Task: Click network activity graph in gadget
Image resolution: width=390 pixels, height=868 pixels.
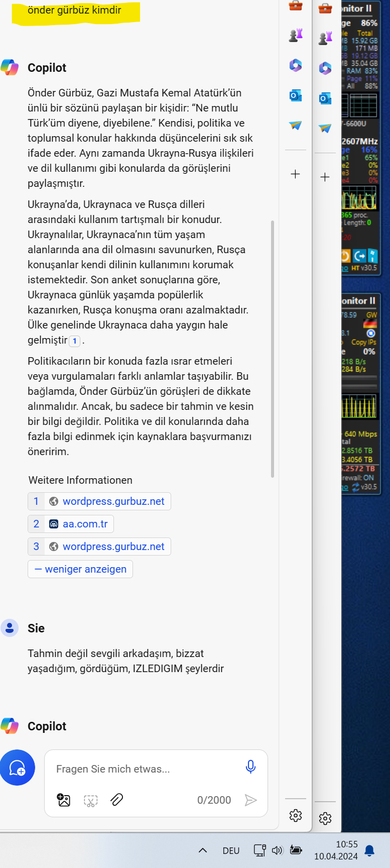Action: tap(359, 407)
